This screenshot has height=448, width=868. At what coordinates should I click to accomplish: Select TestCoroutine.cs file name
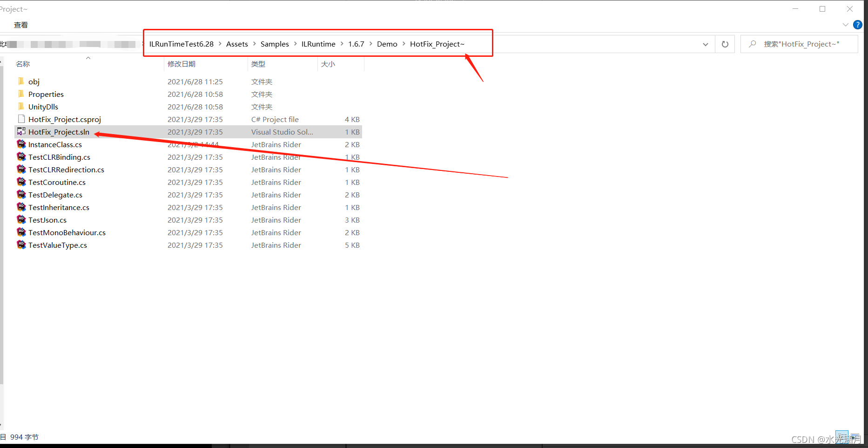coord(57,182)
